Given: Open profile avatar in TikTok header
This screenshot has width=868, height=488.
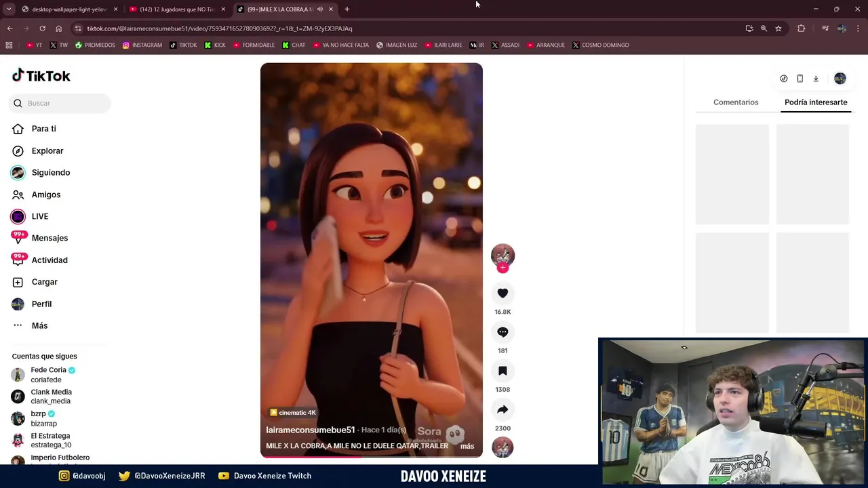Looking at the screenshot, I should pyautogui.click(x=840, y=79).
